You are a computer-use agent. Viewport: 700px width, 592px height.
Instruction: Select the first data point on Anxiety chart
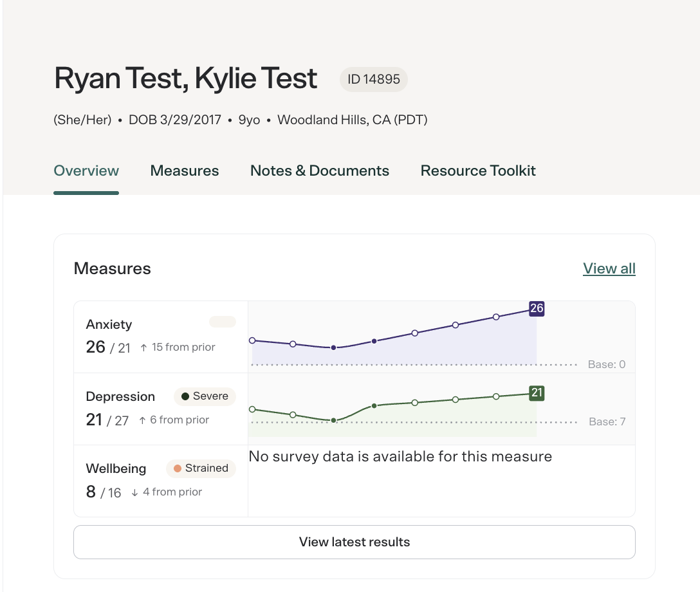[x=252, y=340]
